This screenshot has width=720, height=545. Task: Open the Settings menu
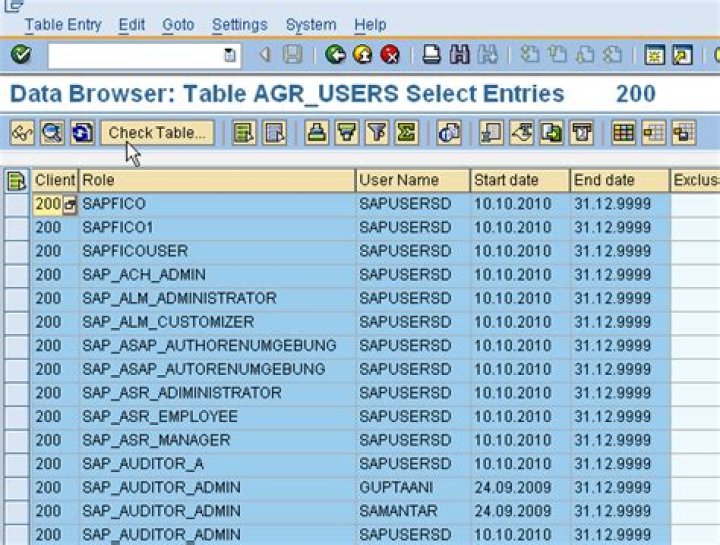[240, 24]
